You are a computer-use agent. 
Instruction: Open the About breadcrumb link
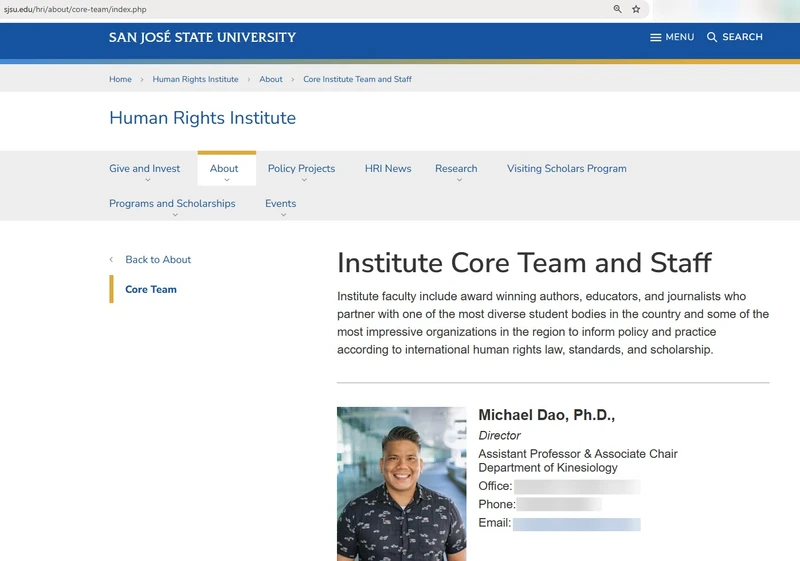[x=270, y=79]
